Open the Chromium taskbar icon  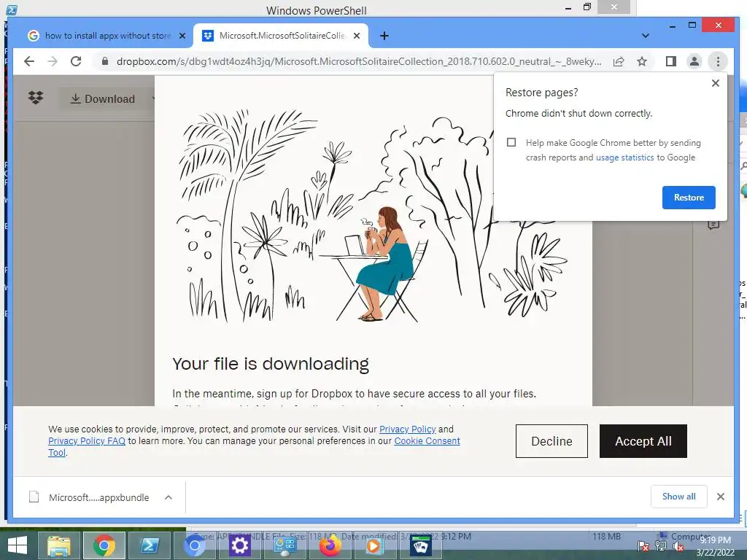tap(194, 545)
